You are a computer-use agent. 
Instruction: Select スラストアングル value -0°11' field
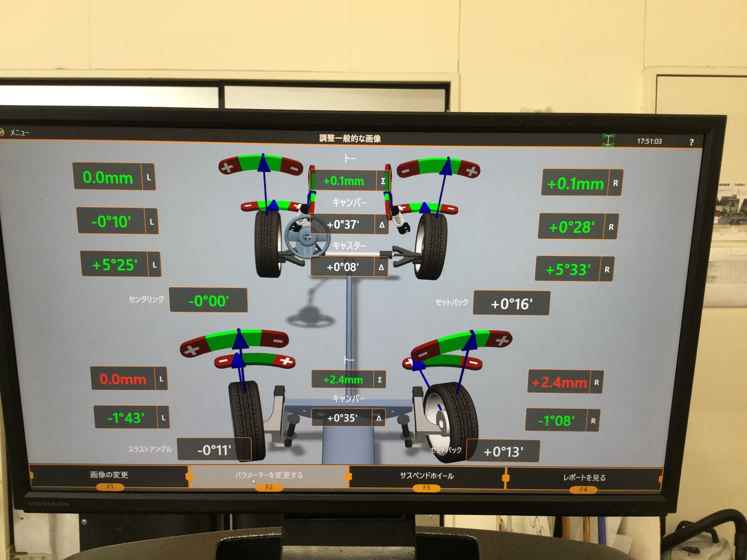pyautogui.click(x=214, y=450)
